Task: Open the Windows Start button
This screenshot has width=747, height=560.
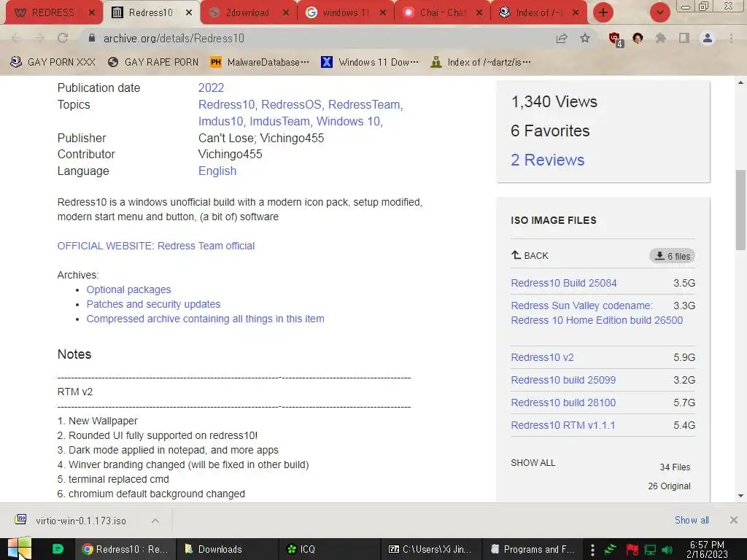Action: [19, 548]
